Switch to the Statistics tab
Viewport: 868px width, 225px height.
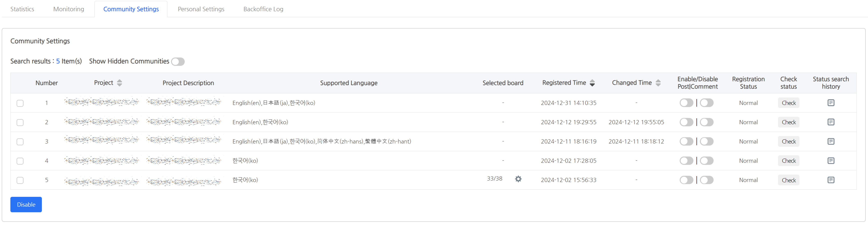[x=22, y=9]
